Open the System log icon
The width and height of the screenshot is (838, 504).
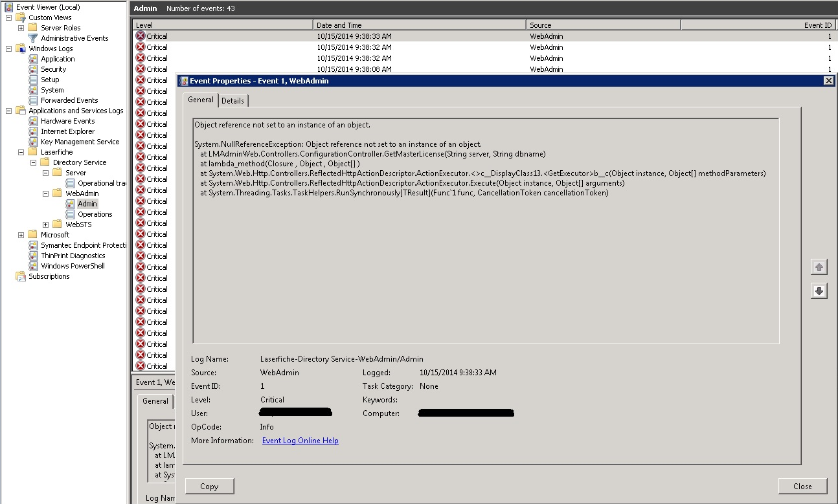pyautogui.click(x=33, y=90)
